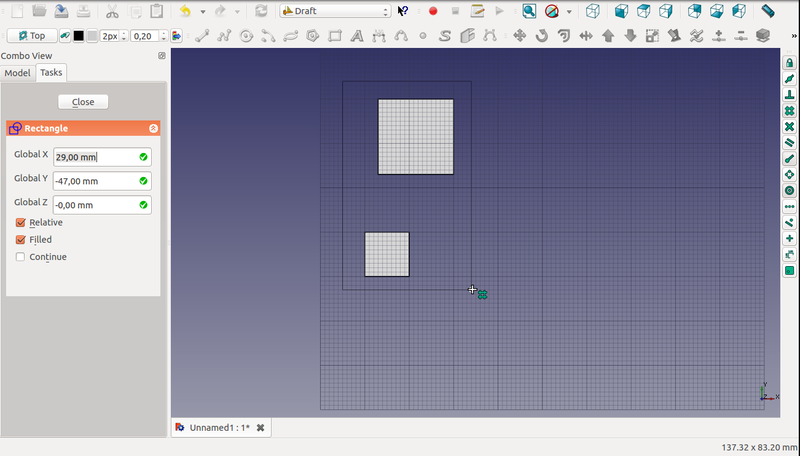Click the axonometric view cube icon

(x=593, y=11)
